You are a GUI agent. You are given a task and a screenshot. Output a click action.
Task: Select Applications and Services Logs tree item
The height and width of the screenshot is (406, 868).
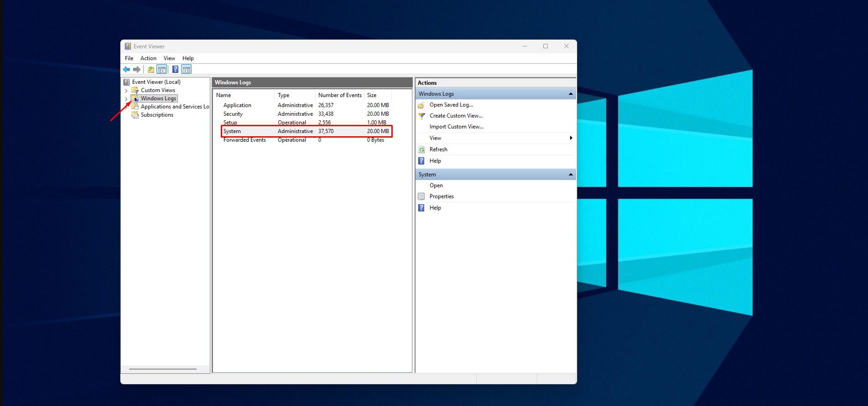[x=175, y=107]
